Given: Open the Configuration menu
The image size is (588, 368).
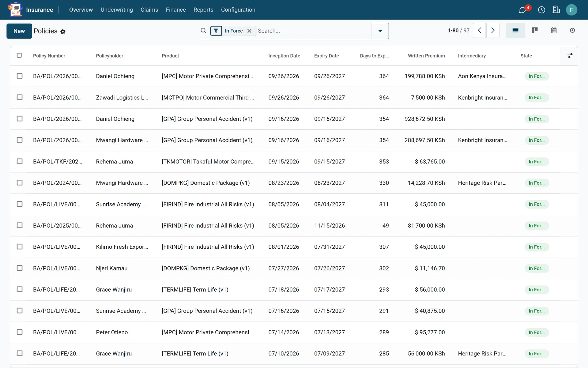Looking at the screenshot, I should click(x=238, y=10).
